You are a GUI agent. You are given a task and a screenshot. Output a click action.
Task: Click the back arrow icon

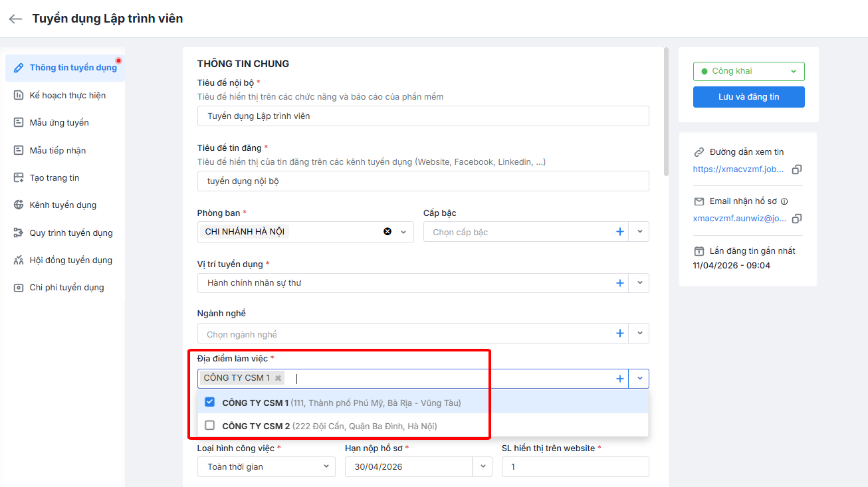[15, 19]
